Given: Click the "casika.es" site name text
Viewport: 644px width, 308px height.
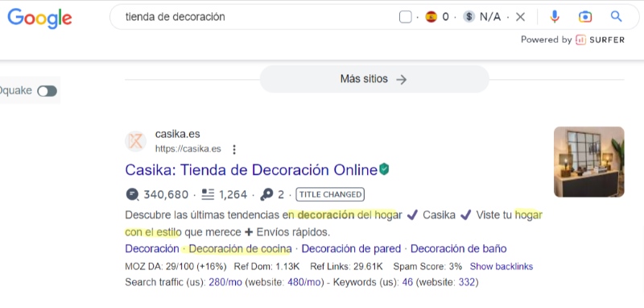Looking at the screenshot, I should 177,134.
